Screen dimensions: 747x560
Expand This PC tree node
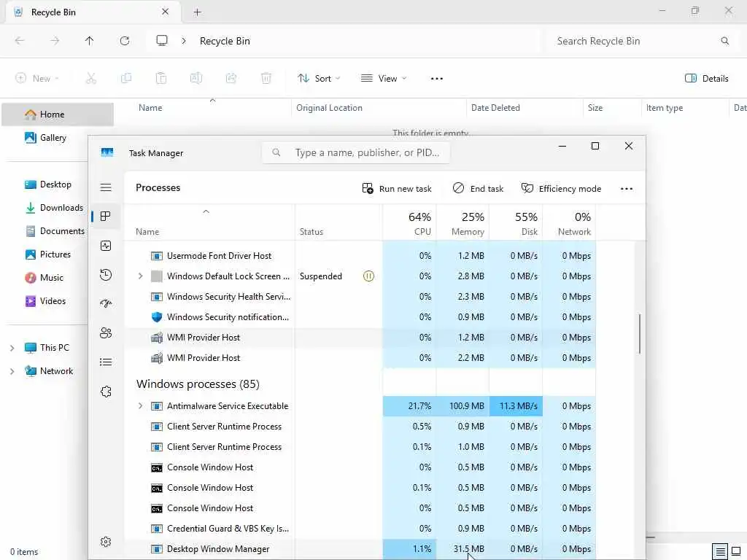tap(12, 348)
